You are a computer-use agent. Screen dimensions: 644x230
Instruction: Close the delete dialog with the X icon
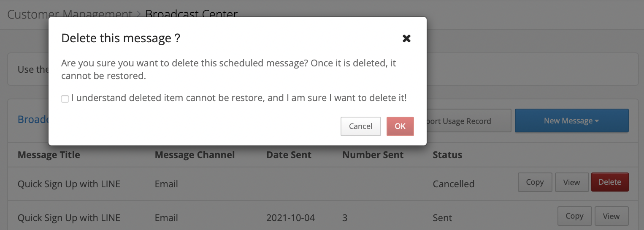coord(406,38)
